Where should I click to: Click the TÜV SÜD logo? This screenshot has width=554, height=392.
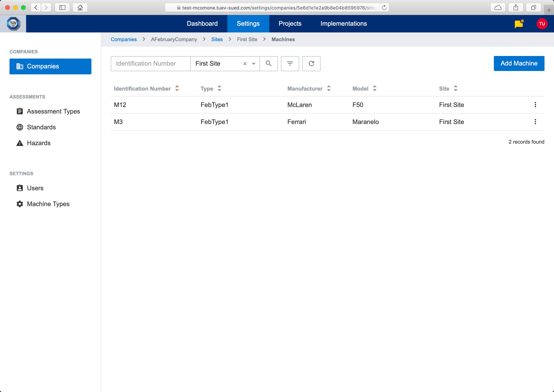pos(13,24)
